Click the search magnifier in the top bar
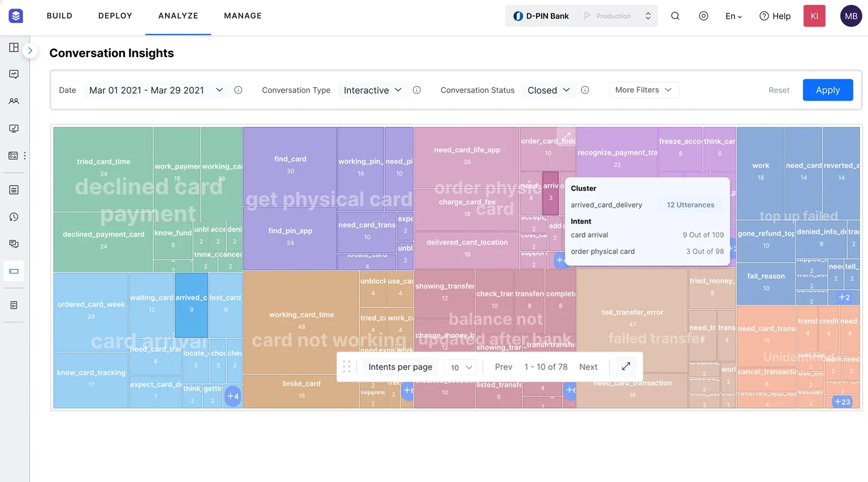This screenshot has height=482, width=868. coord(675,16)
